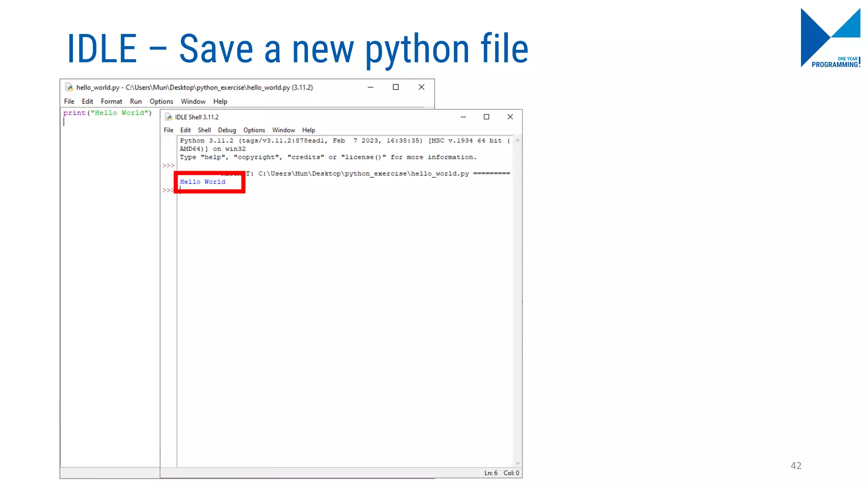Open the Window menu in the editor
The image size is (868, 488).
coord(193,101)
